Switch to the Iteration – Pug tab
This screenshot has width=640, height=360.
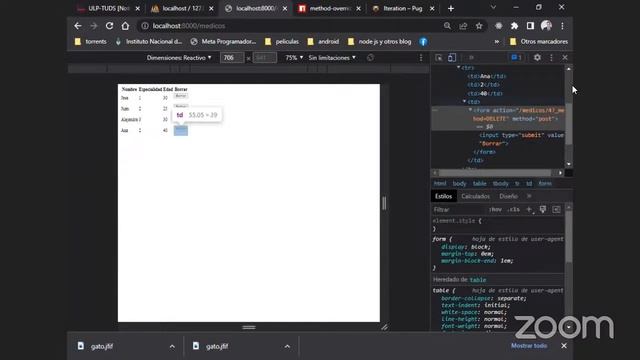coord(403,8)
